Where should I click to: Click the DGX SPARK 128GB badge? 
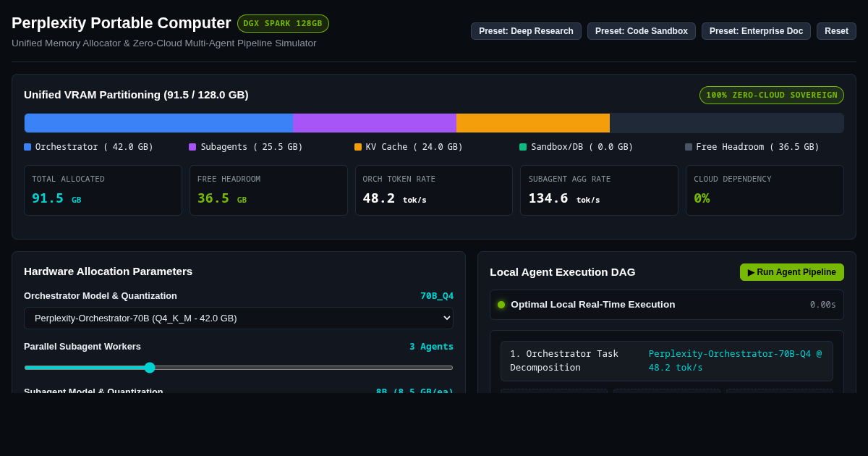click(x=283, y=23)
